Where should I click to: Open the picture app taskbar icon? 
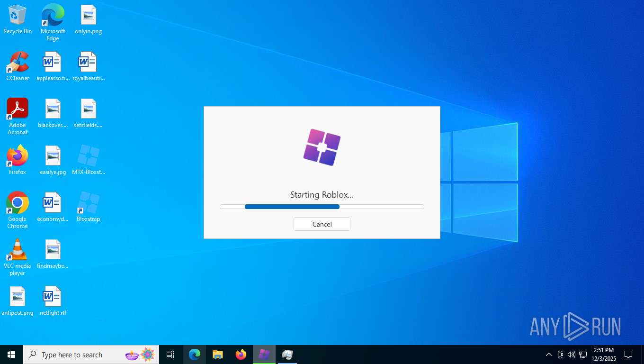pyautogui.click(x=287, y=355)
